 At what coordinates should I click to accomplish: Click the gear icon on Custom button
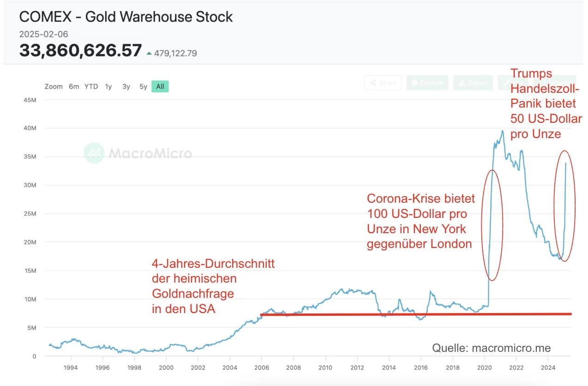point(414,83)
